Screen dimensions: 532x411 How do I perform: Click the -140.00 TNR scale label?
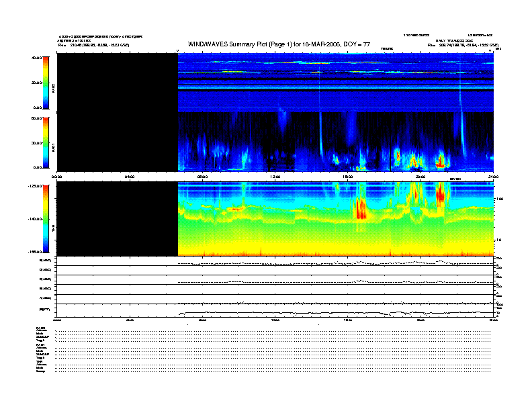[35, 219]
